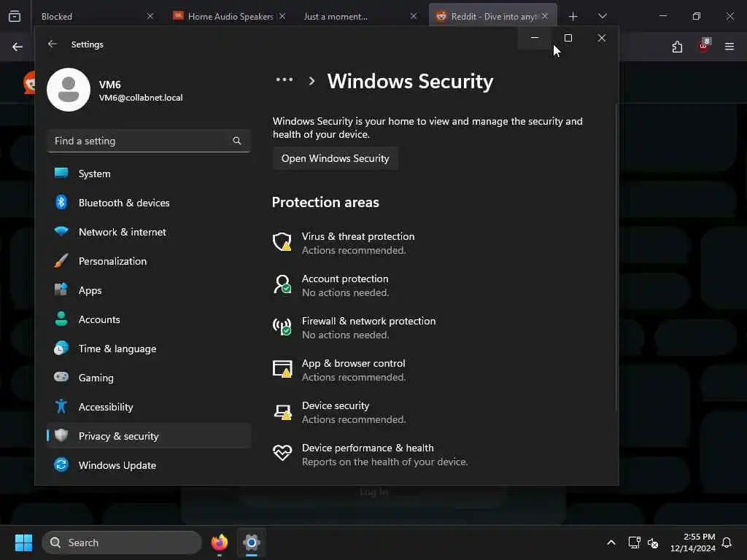
Task: Click the Accessibility figure icon
Action: coord(61,406)
